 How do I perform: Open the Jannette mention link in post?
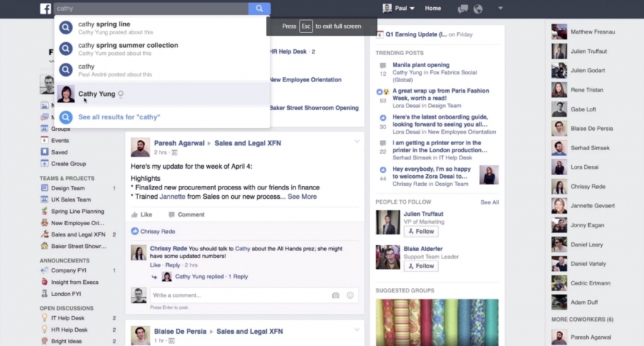click(172, 197)
